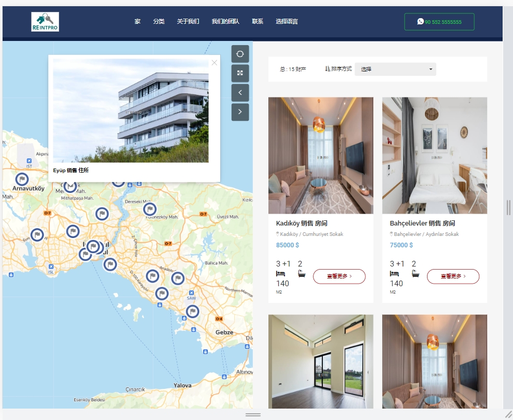Open the 家 home menu
Viewport: 513px width, 420px height.
(x=137, y=22)
